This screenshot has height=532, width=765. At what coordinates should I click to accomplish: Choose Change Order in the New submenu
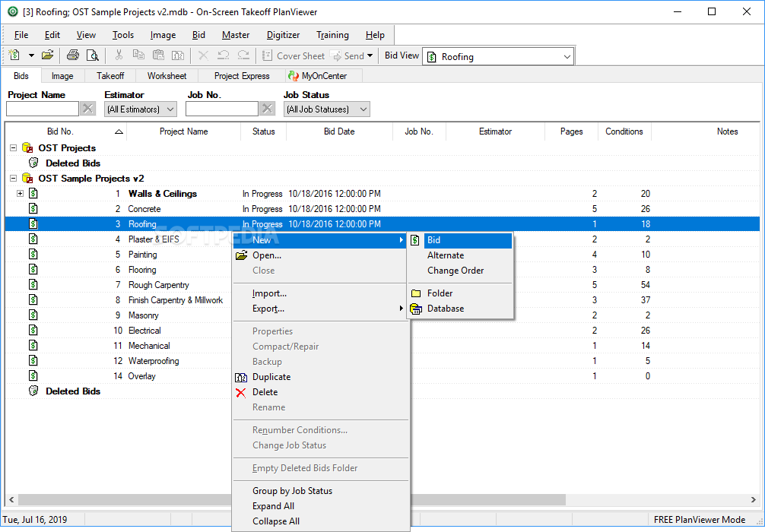460,271
